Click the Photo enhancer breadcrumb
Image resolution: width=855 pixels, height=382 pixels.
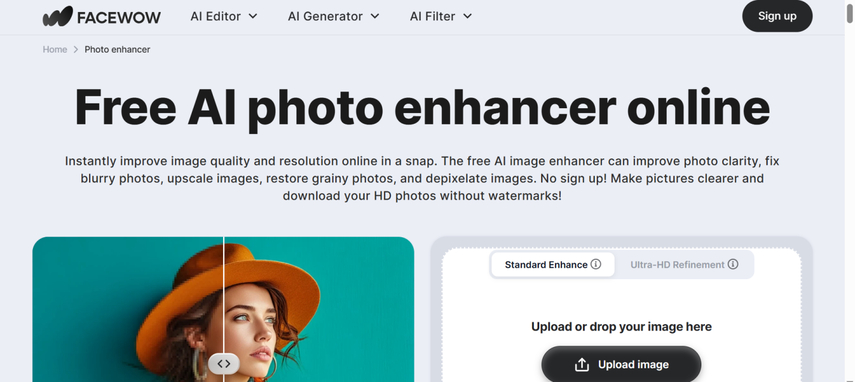(x=117, y=50)
